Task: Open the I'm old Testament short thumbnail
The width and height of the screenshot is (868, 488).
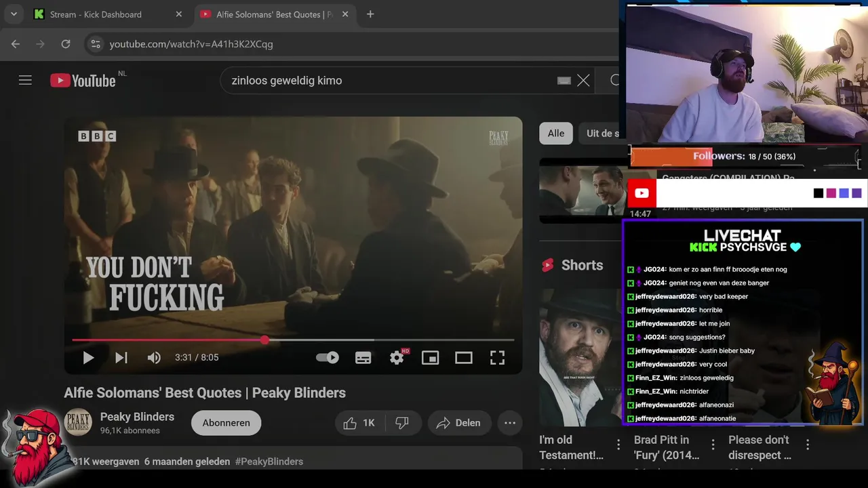Action: pyautogui.click(x=581, y=357)
